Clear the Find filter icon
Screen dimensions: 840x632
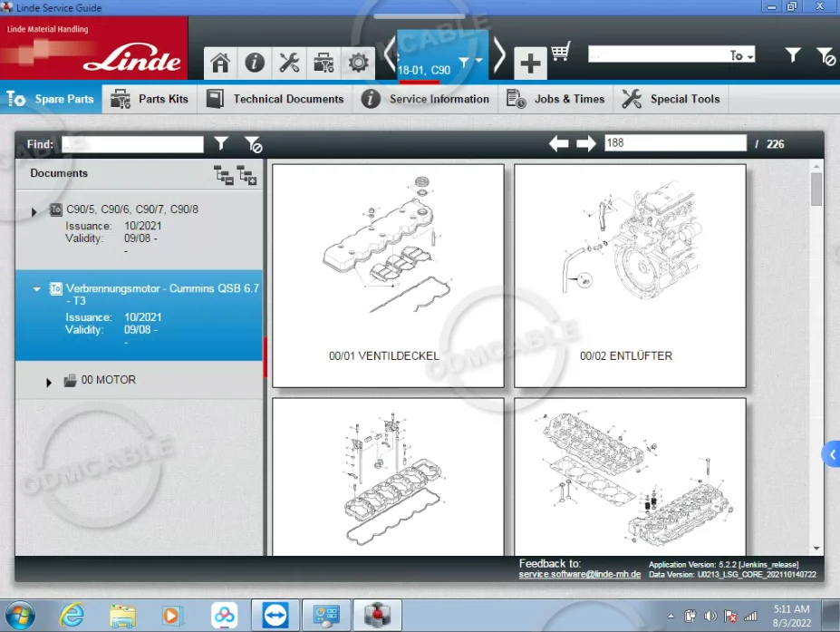click(x=253, y=144)
